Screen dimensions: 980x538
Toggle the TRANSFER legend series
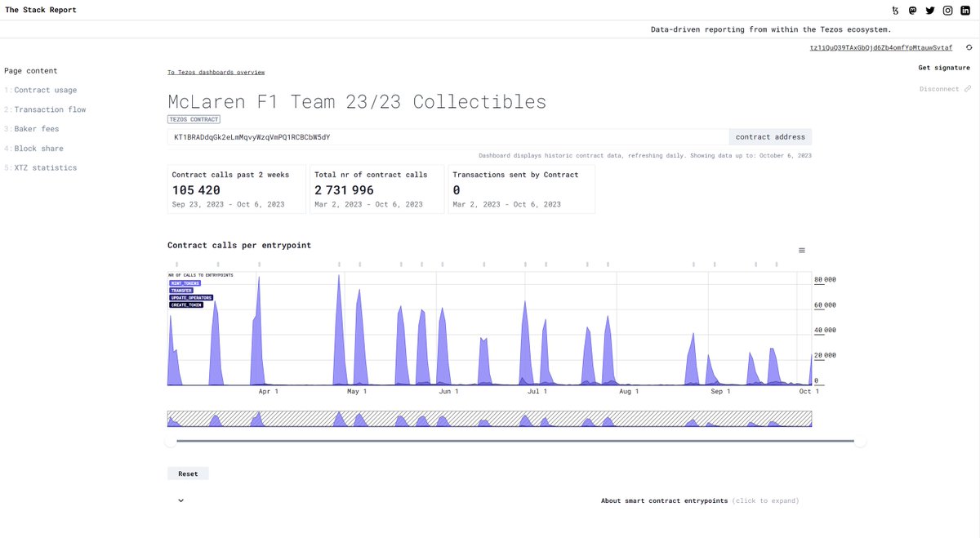(x=181, y=291)
